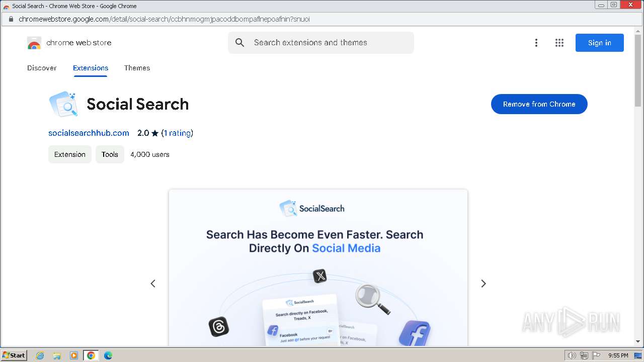
Task: Click the taskbar clock showing 9:55 PM
Action: (x=618, y=355)
